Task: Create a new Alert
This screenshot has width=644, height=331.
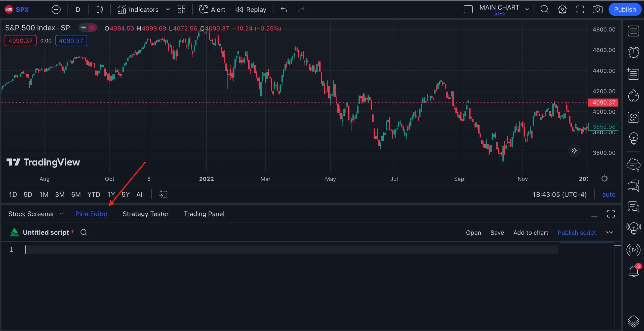Action: pos(212,10)
